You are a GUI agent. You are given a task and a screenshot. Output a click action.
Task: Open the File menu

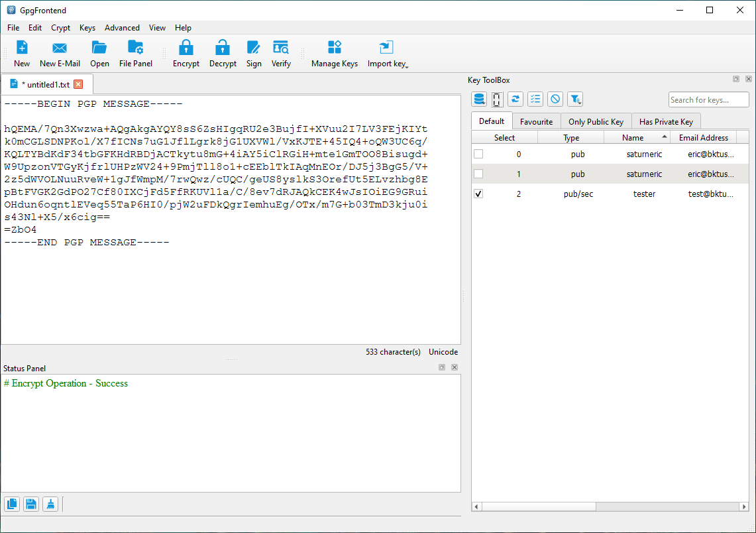pos(13,27)
